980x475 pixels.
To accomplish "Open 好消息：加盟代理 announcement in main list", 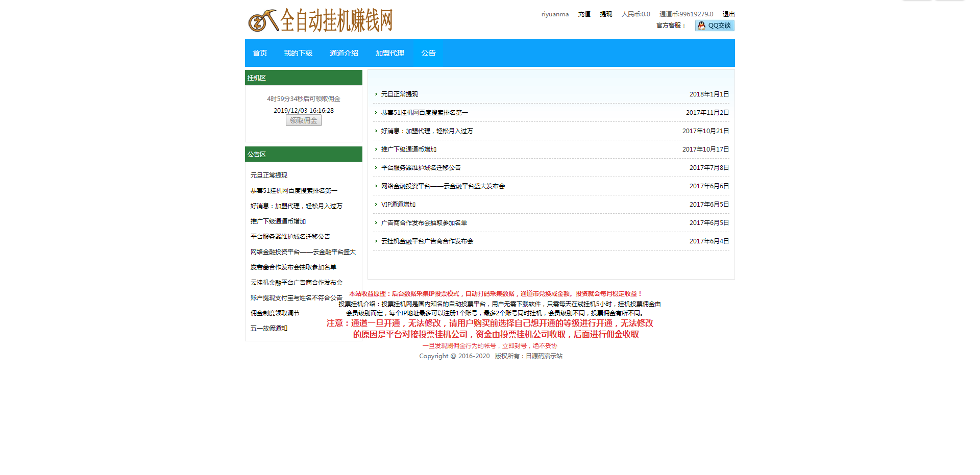I will click(427, 131).
